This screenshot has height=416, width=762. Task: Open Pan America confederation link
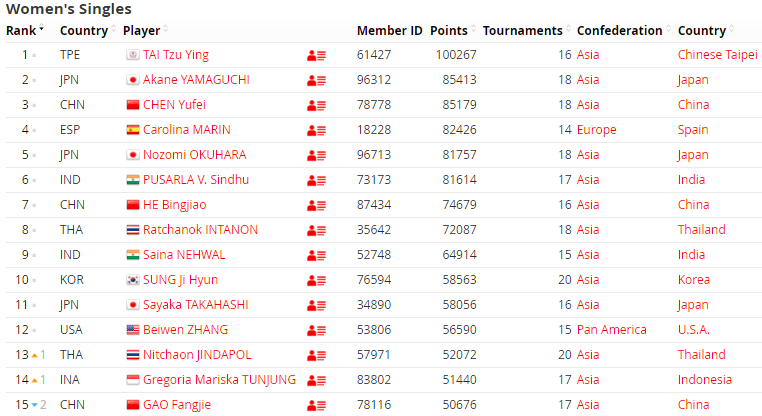pos(611,329)
